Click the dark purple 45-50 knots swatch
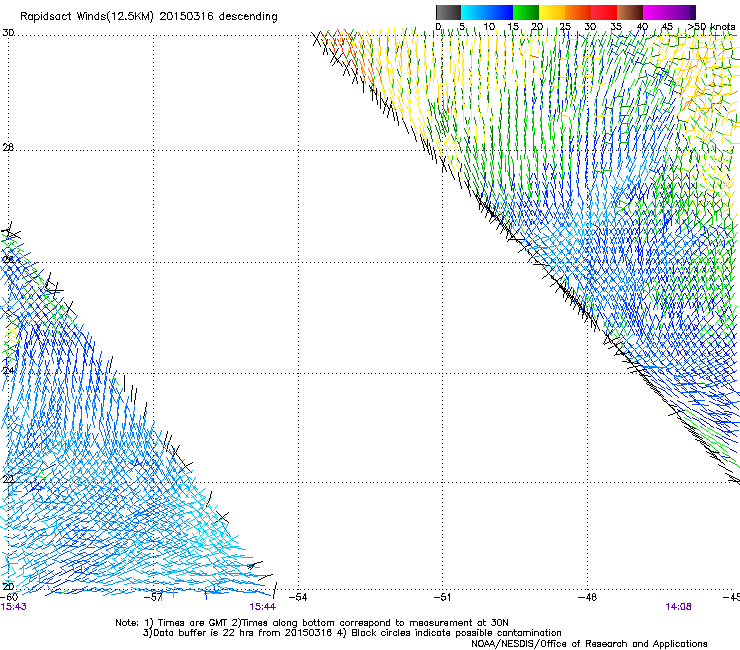This screenshot has width=740, height=650. tap(682, 12)
